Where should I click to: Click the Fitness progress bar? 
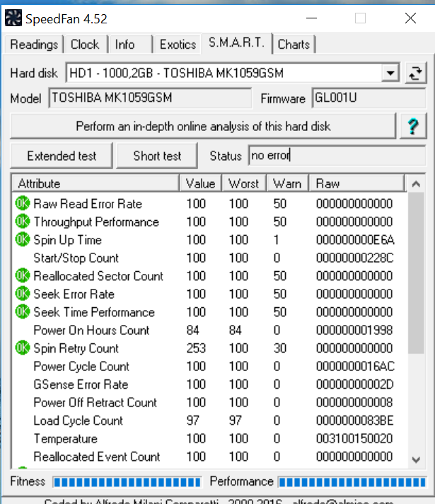pos(127,482)
